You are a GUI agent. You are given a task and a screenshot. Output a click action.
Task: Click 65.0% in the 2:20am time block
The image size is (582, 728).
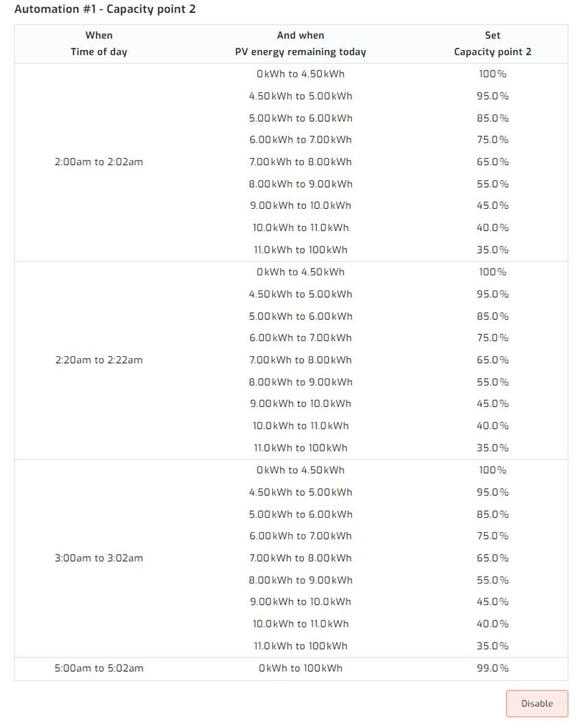click(492, 360)
